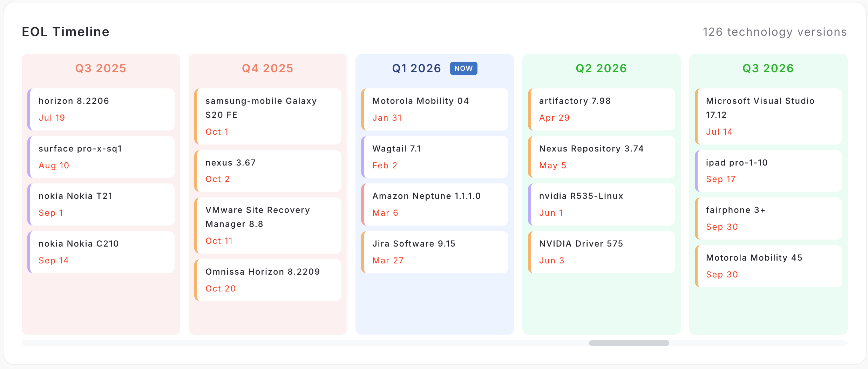Open samsung-mobile Galaxy S20 FE card
The image size is (868, 369).
(268, 116)
